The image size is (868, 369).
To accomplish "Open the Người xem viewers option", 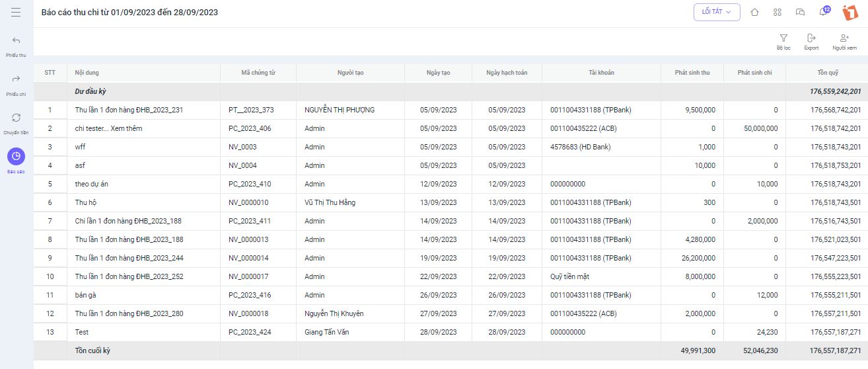I will coord(844,42).
